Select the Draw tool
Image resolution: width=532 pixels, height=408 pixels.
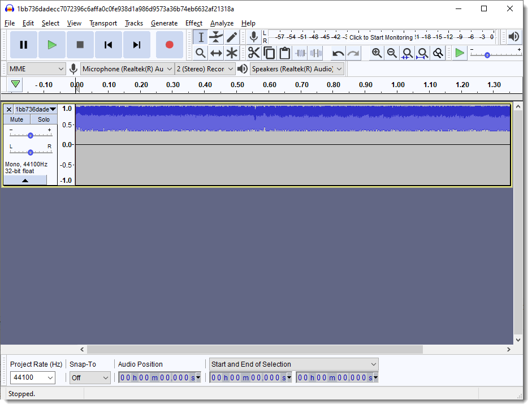(x=231, y=36)
